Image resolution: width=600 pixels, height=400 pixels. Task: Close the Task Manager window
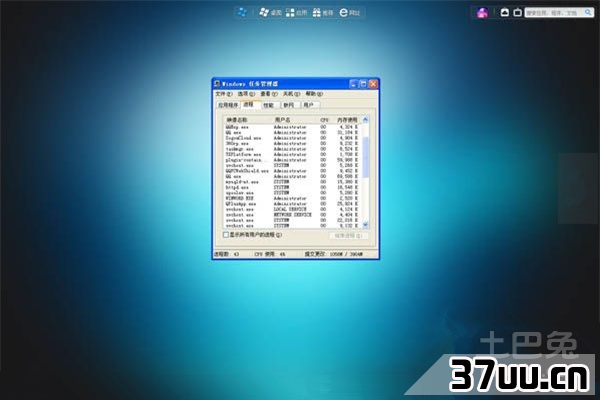[x=373, y=83]
